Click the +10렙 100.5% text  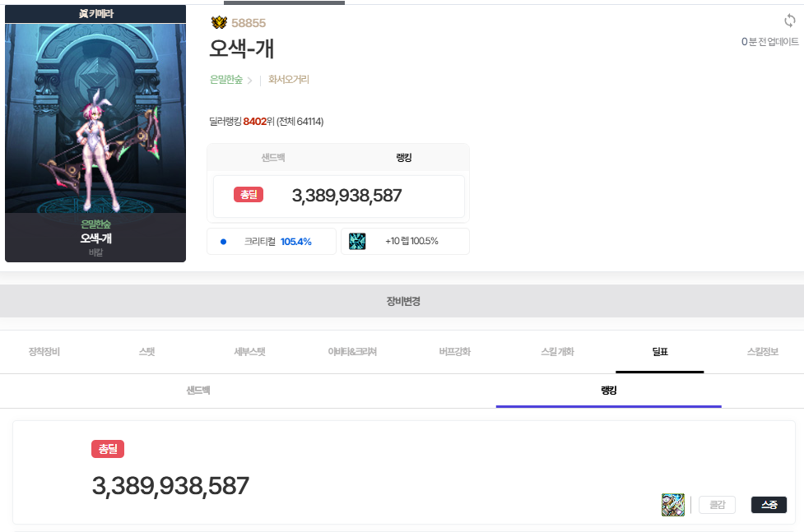(x=411, y=241)
